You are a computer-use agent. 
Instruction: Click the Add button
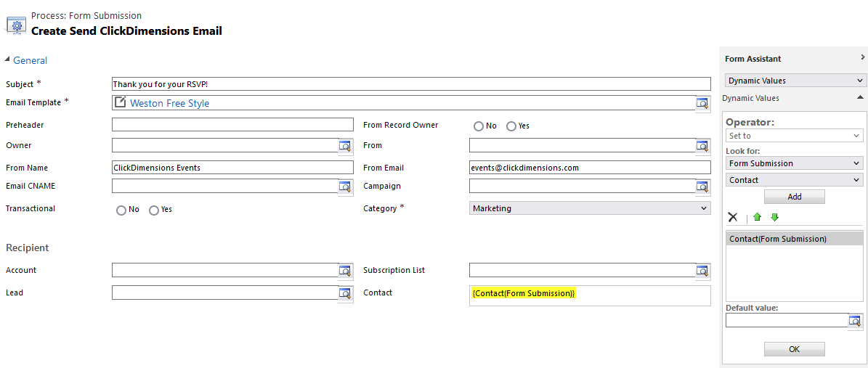click(795, 197)
